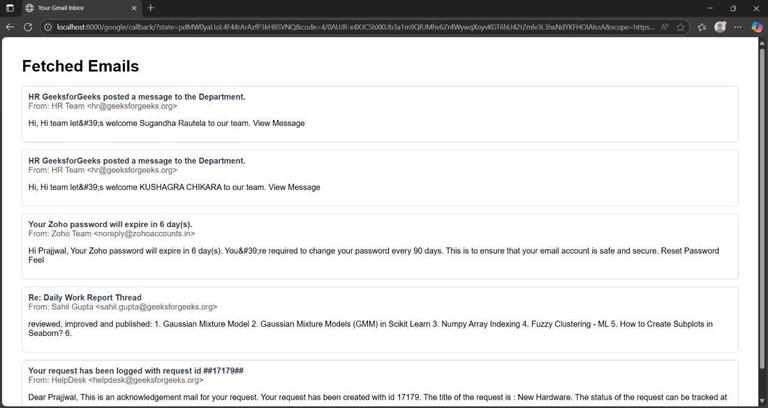Viewport: 768px width, 408px height.
Task: Open request logged ##17179## email
Action: pyautogui.click(x=136, y=370)
